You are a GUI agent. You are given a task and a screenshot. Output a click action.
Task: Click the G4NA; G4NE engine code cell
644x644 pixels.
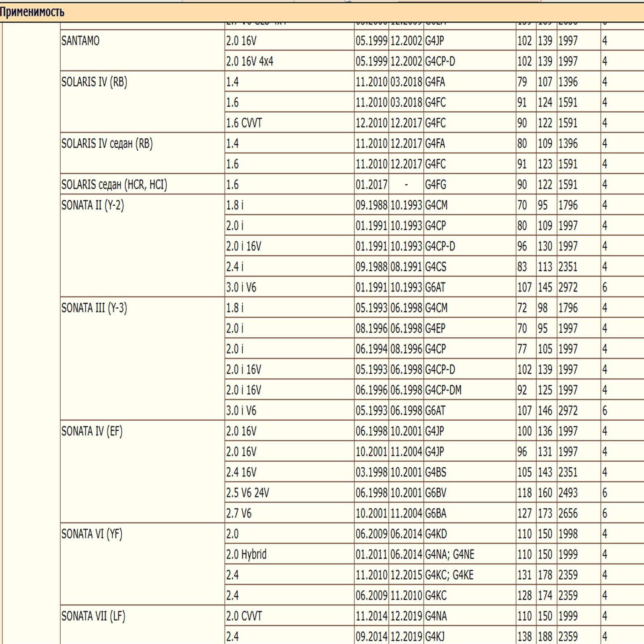450,555
